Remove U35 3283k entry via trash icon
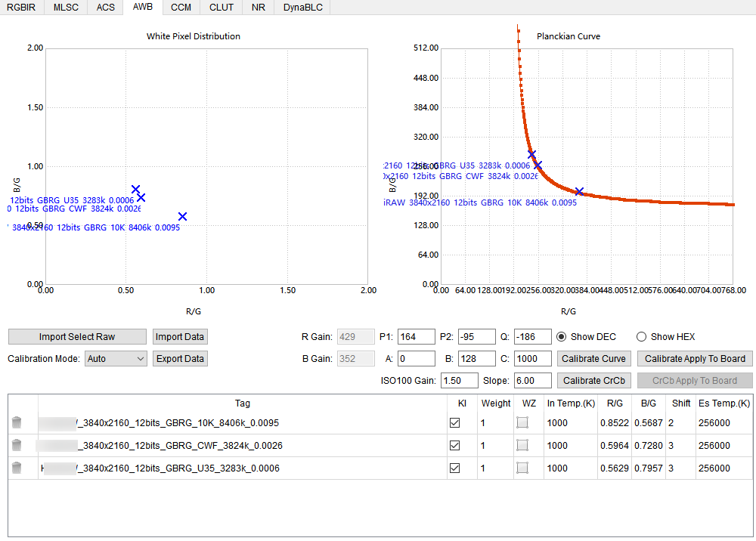The height and width of the screenshot is (541, 756). [x=17, y=468]
